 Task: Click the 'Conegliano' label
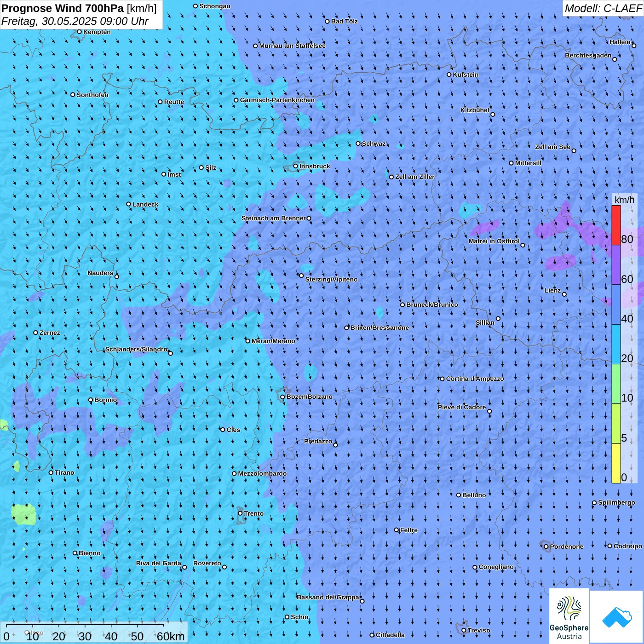click(496, 567)
